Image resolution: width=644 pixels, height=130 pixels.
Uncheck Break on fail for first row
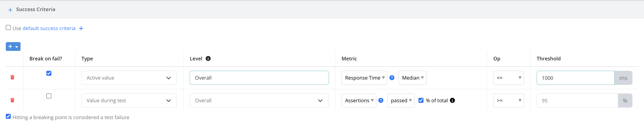(x=49, y=73)
